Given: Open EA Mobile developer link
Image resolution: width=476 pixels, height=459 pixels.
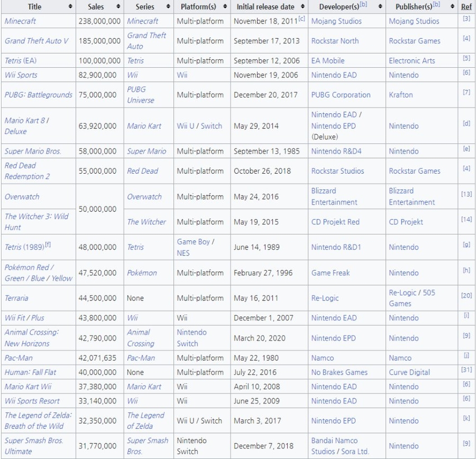Looking at the screenshot, I should [x=328, y=61].
